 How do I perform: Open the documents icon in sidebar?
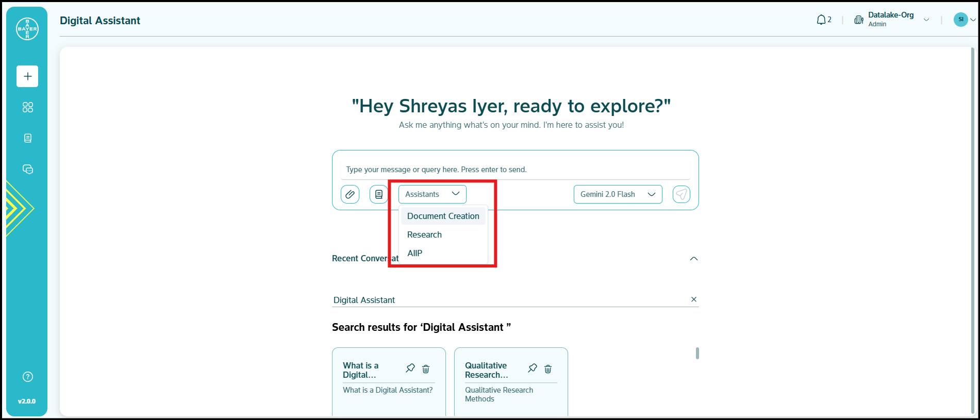[x=28, y=138]
